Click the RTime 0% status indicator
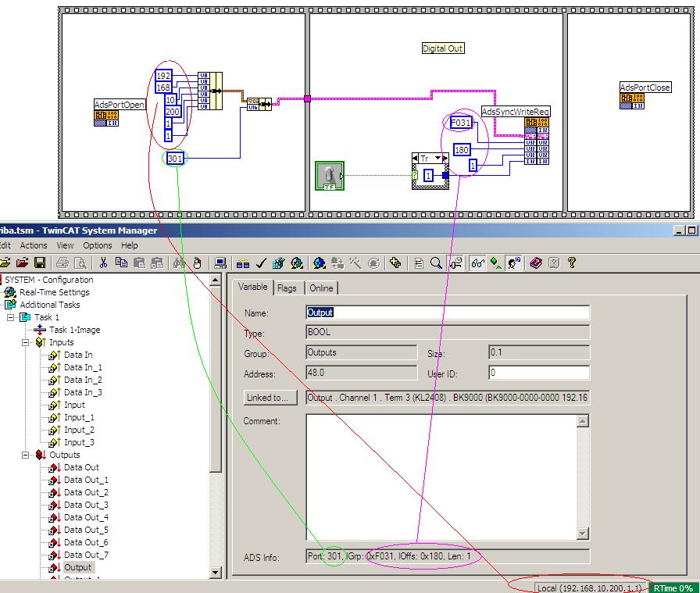The height and width of the screenshot is (593, 700). point(673,588)
